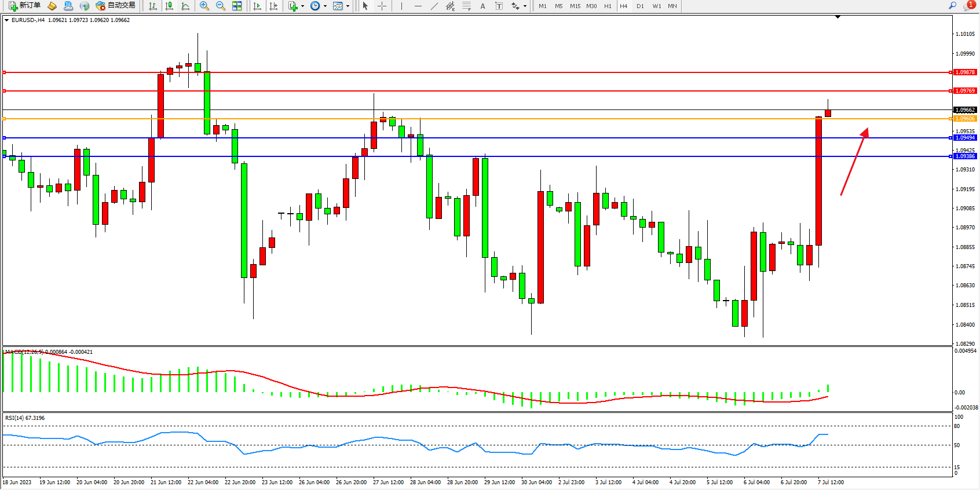Screen dimensions: 980x490
Task: Zoom in on the chart
Action: (204, 6)
